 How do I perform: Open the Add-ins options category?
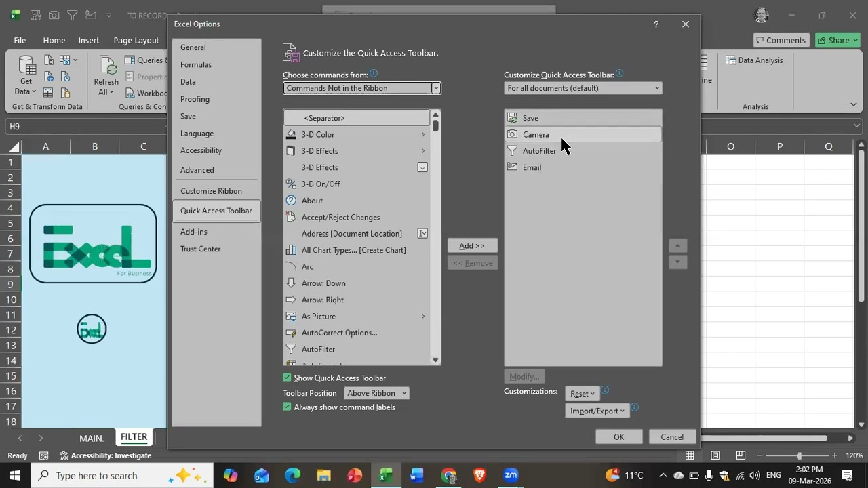217,232
